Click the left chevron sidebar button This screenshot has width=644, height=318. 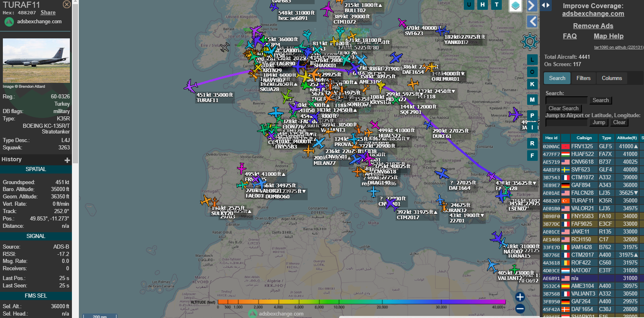click(x=531, y=21)
